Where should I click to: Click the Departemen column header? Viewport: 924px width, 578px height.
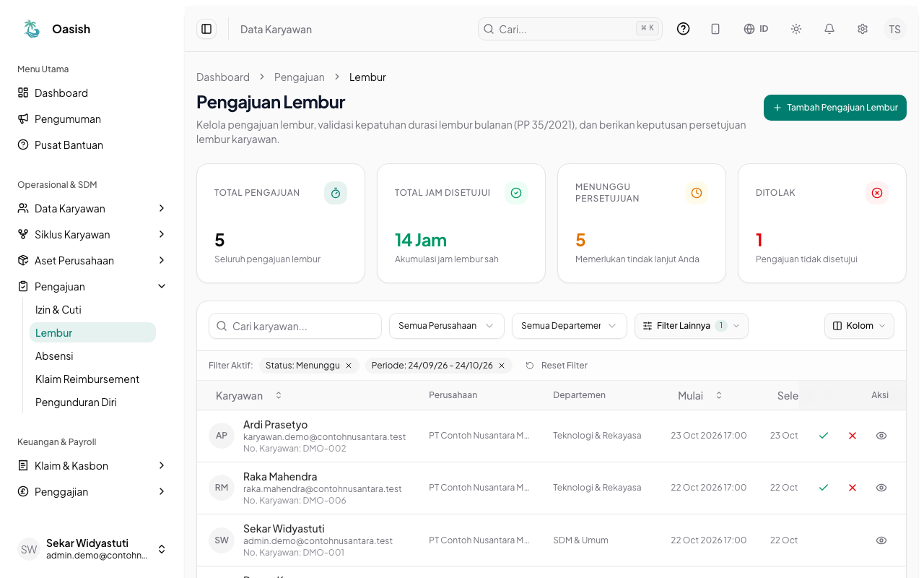click(x=579, y=395)
